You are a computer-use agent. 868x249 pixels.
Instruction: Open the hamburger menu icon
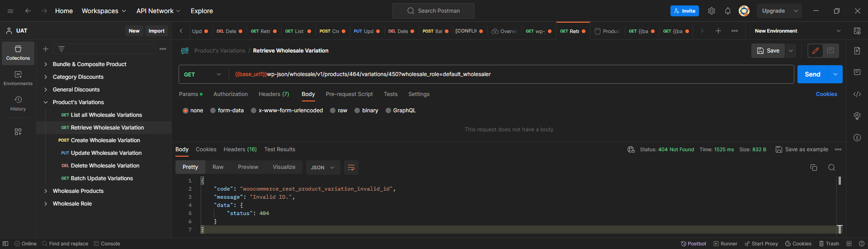(10, 11)
